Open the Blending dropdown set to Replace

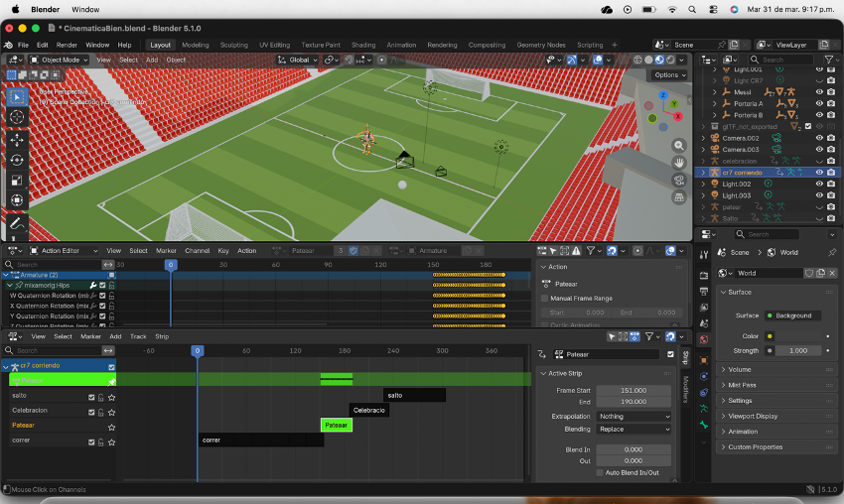633,430
